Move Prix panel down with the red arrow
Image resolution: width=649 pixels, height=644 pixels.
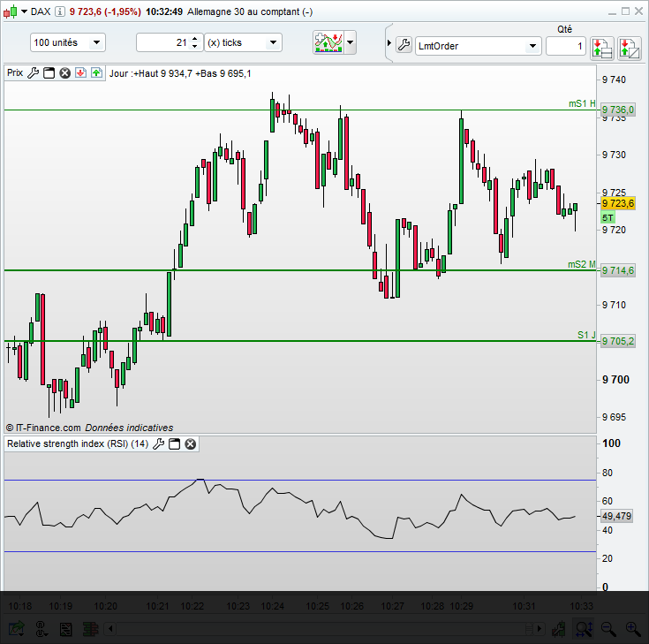tap(80, 73)
